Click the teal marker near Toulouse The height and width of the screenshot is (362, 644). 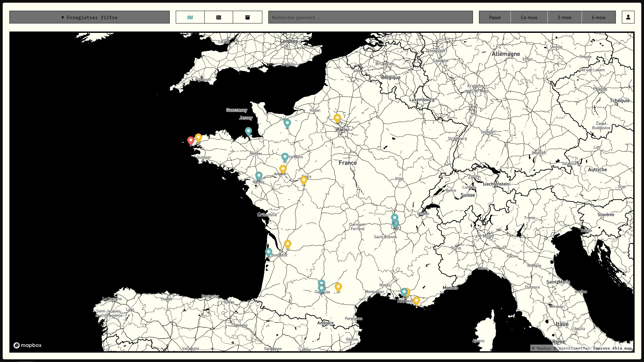[x=322, y=283]
